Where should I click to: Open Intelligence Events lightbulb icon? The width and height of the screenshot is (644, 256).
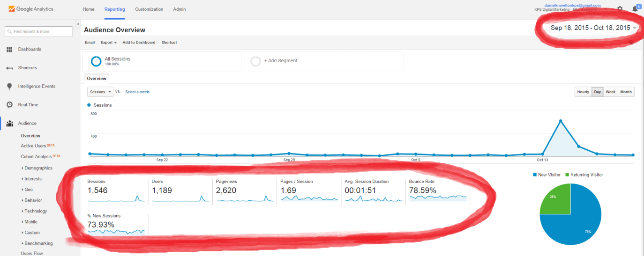click(9, 87)
